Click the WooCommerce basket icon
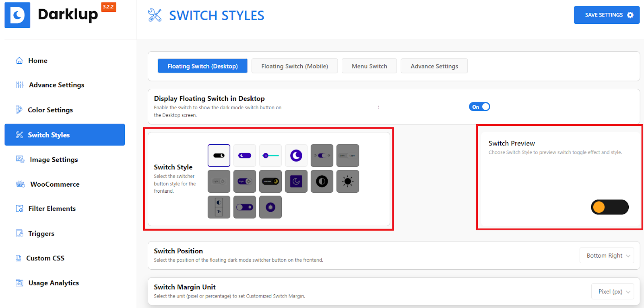644x308 pixels. point(20,184)
